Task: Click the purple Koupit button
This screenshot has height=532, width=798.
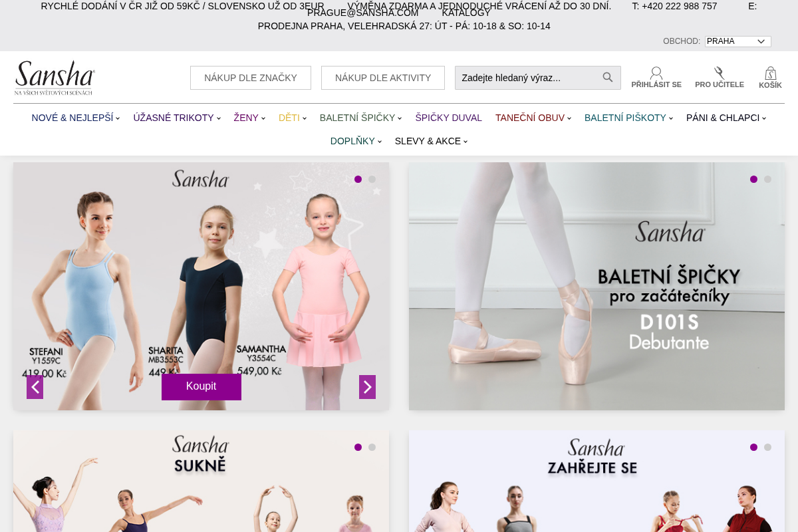Action: click(x=201, y=386)
